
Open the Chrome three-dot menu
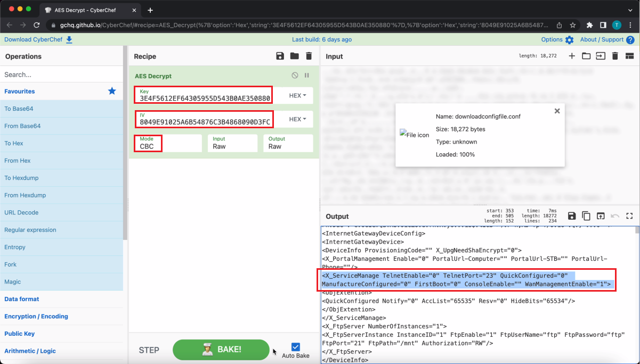(630, 25)
